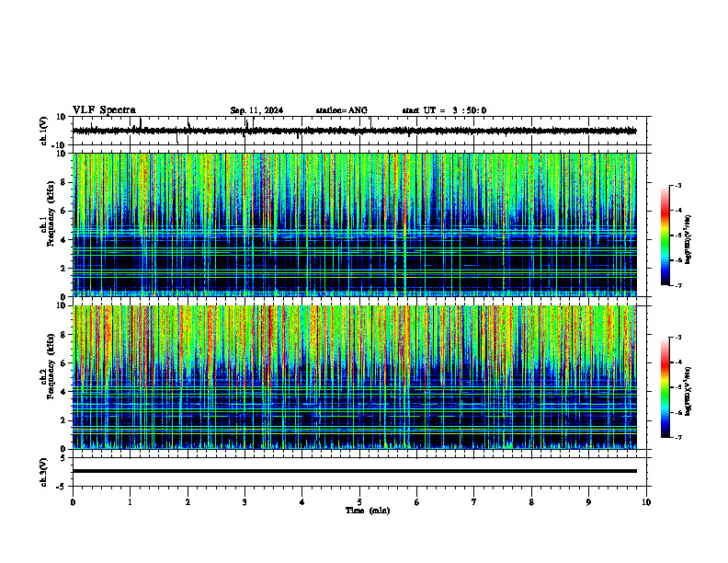Click the "station=ANG" header label
The width and height of the screenshot is (728, 563).
point(342,110)
